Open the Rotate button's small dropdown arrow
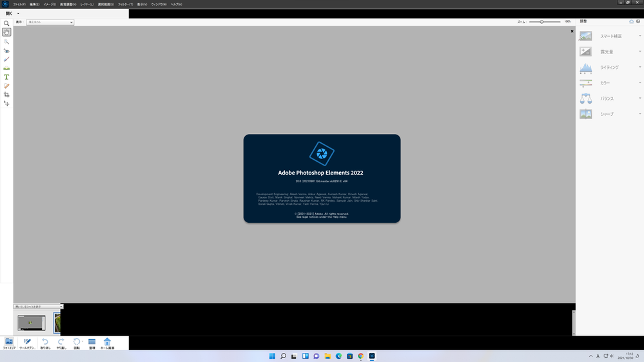 (83, 341)
